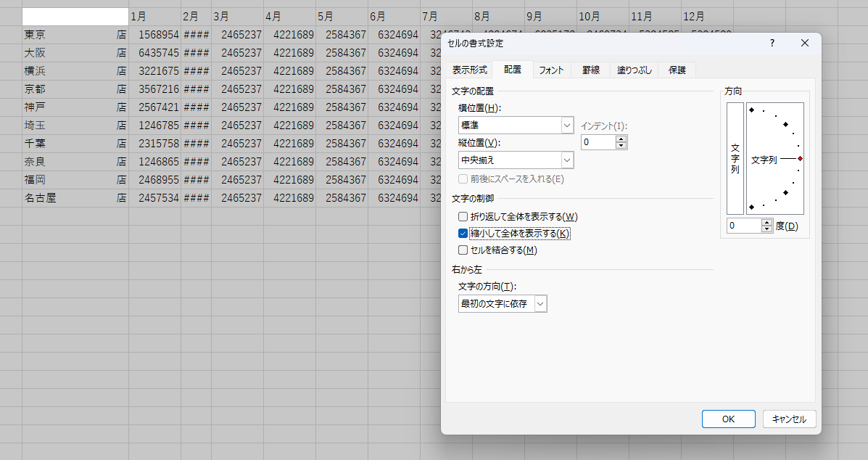Select the 罫線 tab
Image resolution: width=868 pixels, height=460 pixels.
click(590, 70)
